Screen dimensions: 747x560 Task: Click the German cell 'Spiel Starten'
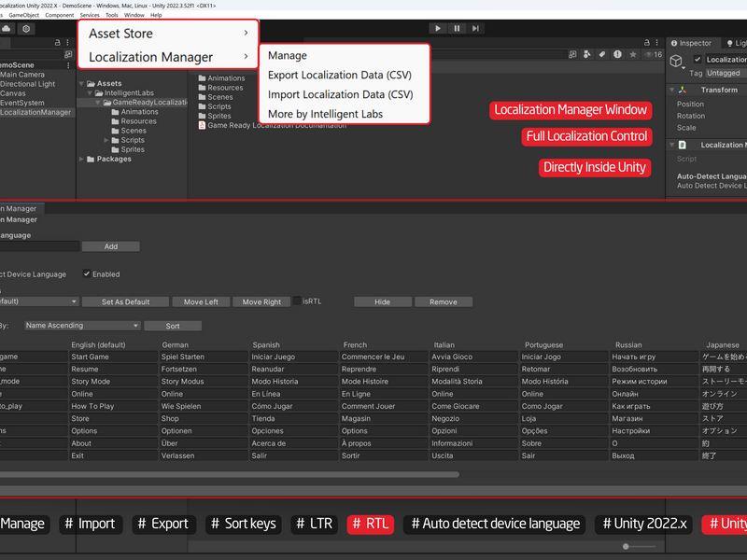click(x=204, y=357)
